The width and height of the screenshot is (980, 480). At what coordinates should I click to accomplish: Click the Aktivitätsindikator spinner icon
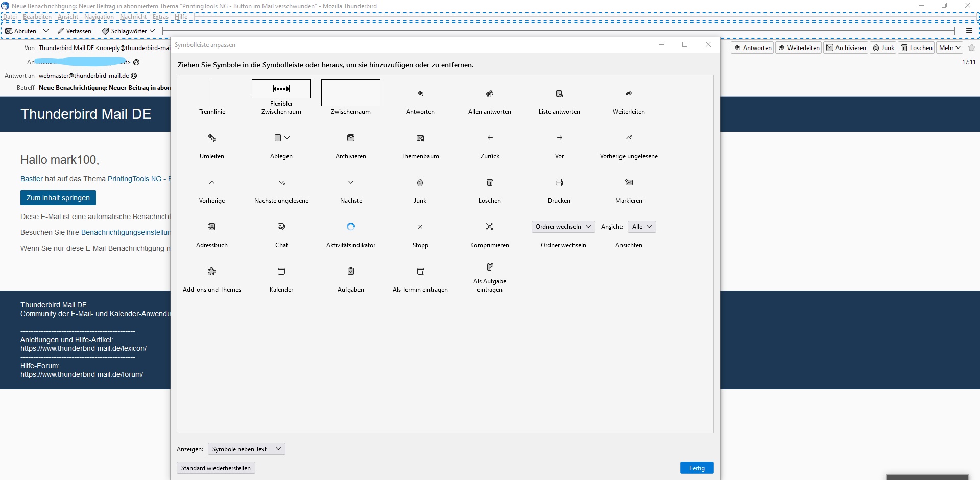(351, 227)
